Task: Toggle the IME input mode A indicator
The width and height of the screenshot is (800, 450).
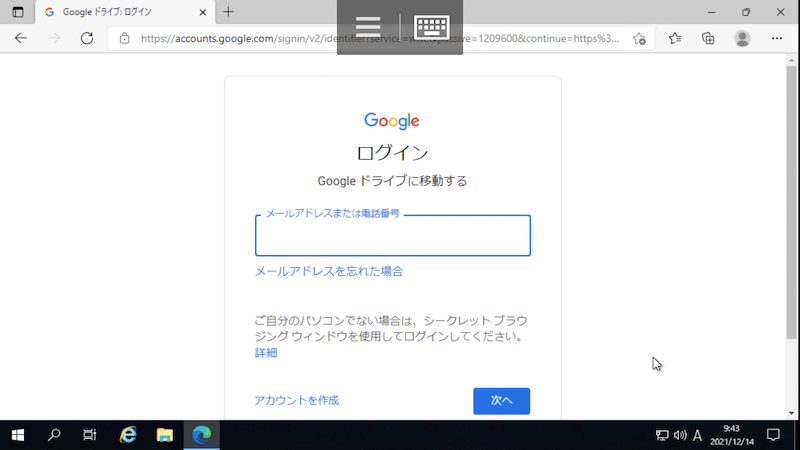Action: (x=697, y=435)
